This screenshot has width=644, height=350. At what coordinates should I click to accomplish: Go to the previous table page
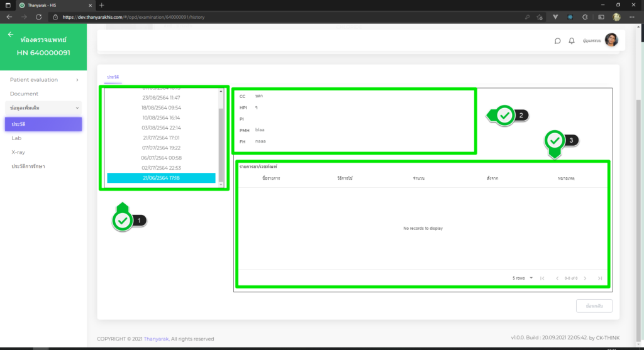[557, 278]
